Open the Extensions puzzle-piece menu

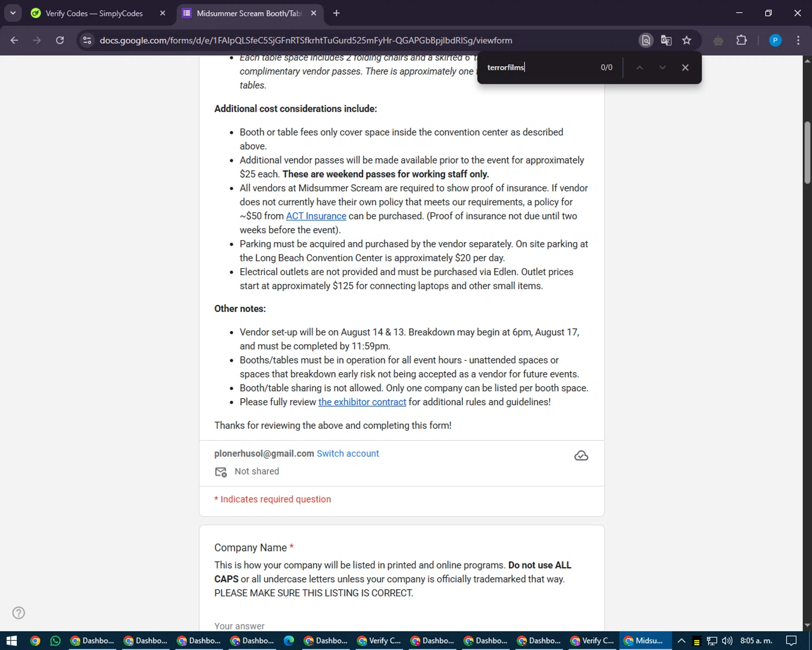tap(742, 40)
